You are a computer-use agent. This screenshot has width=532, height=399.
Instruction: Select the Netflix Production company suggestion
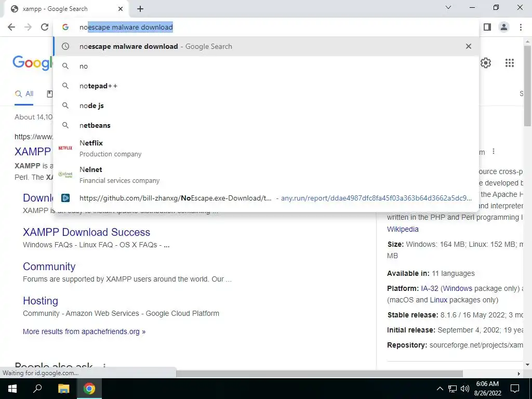[x=266, y=148]
